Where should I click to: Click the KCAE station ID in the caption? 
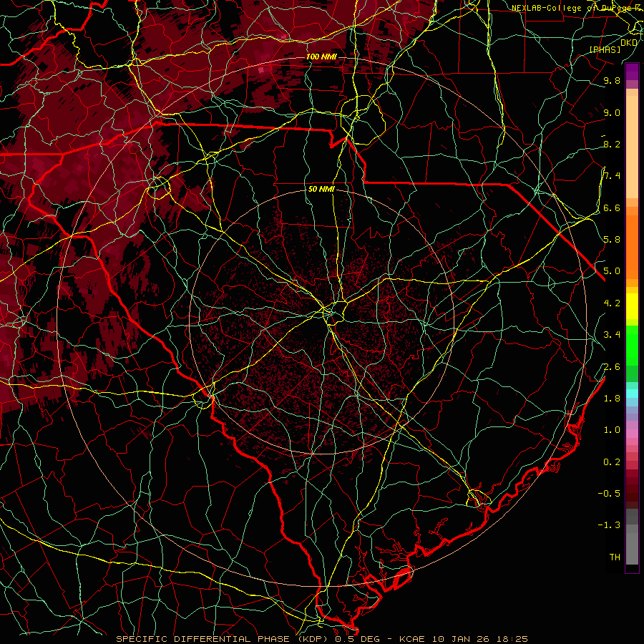[412, 639]
